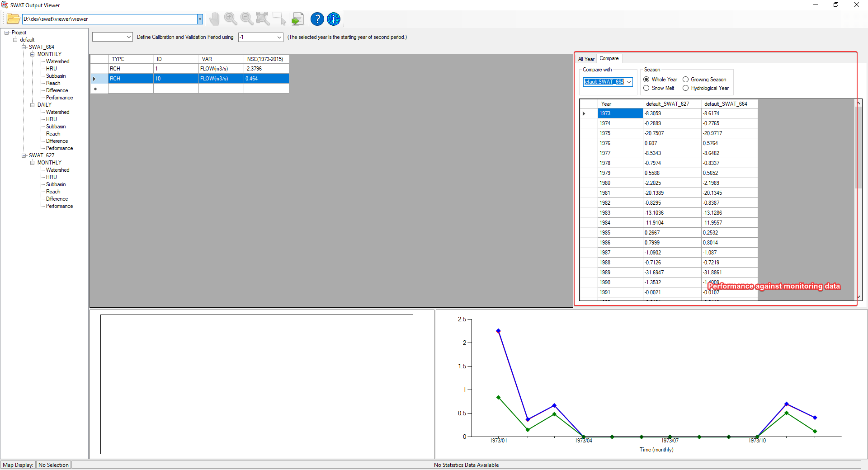The image size is (868, 470).
Task: Open the Compare with scenario dropdown
Action: [x=608, y=82]
